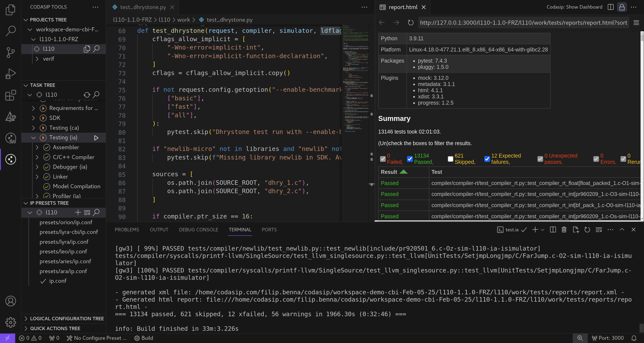The width and height of the screenshot is (644, 343).
Task: Expand the verif folder
Action: [37, 59]
